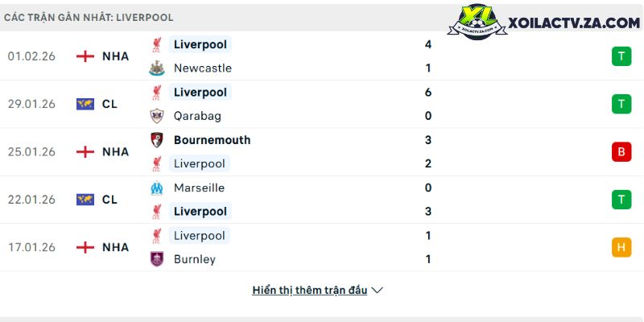Click the Liverpool crest in Newcastle match
Viewport: 644px width, 322px height.
point(156,45)
